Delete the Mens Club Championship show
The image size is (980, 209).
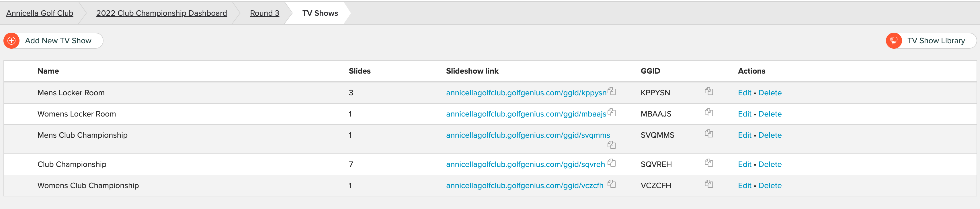coord(770,135)
